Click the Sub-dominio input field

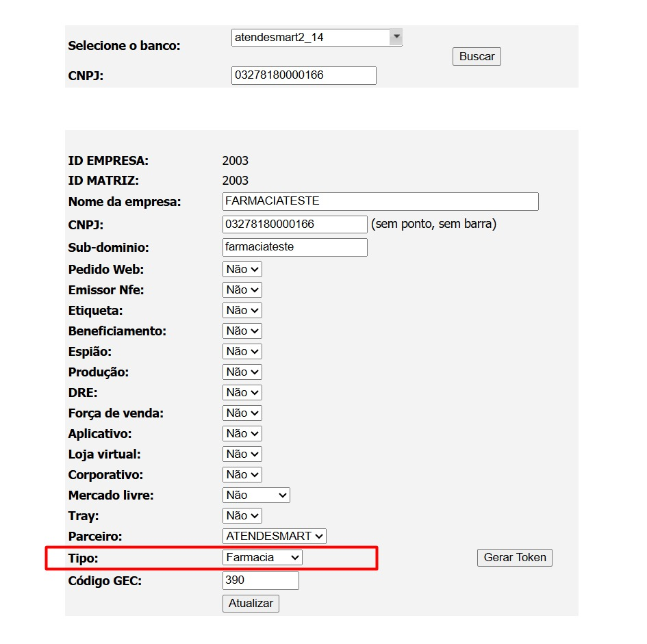(294, 247)
